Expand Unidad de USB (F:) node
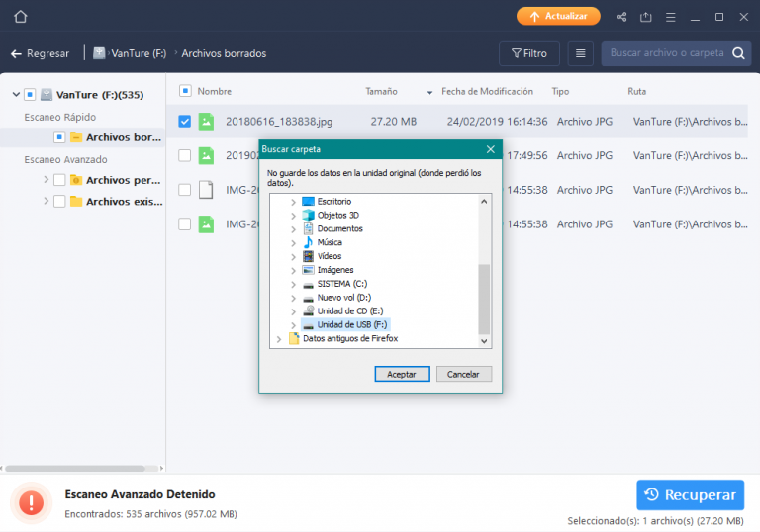 tap(293, 325)
